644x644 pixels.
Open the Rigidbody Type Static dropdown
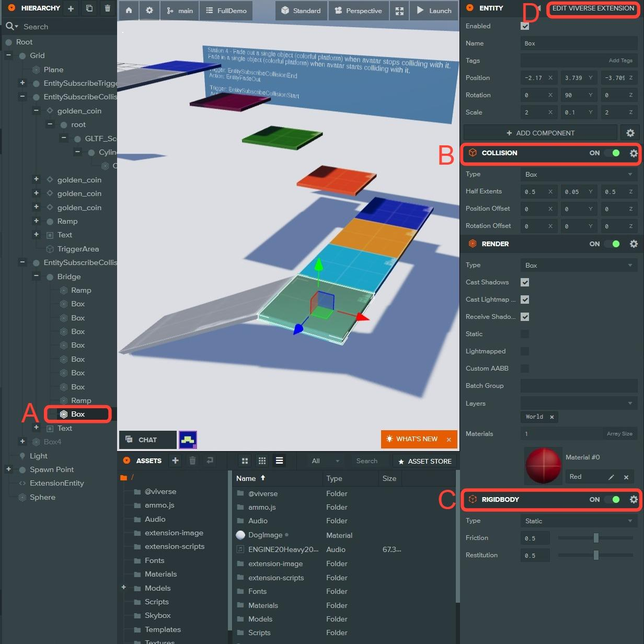click(578, 521)
